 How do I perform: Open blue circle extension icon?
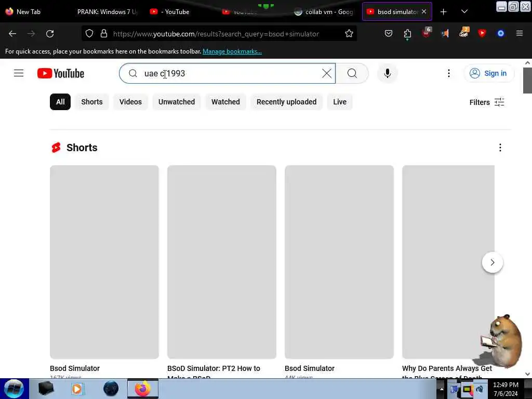tap(500, 33)
